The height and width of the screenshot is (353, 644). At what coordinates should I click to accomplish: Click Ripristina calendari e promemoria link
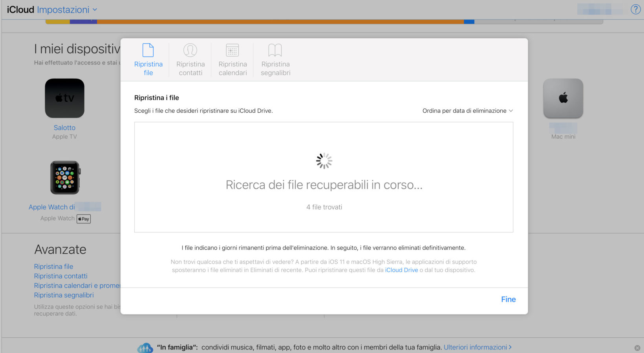pyautogui.click(x=77, y=285)
